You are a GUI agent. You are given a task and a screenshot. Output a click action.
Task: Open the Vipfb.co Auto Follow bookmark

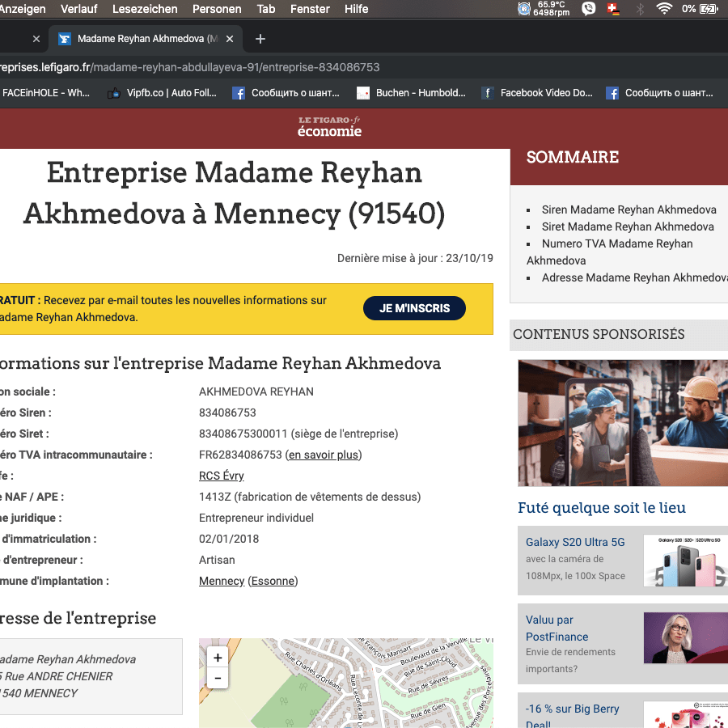pos(162,93)
